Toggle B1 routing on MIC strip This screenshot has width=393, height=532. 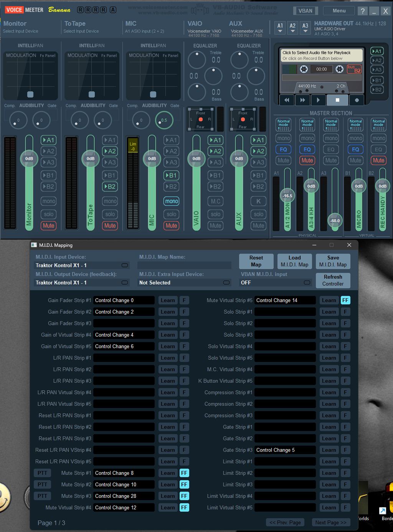tap(171, 175)
